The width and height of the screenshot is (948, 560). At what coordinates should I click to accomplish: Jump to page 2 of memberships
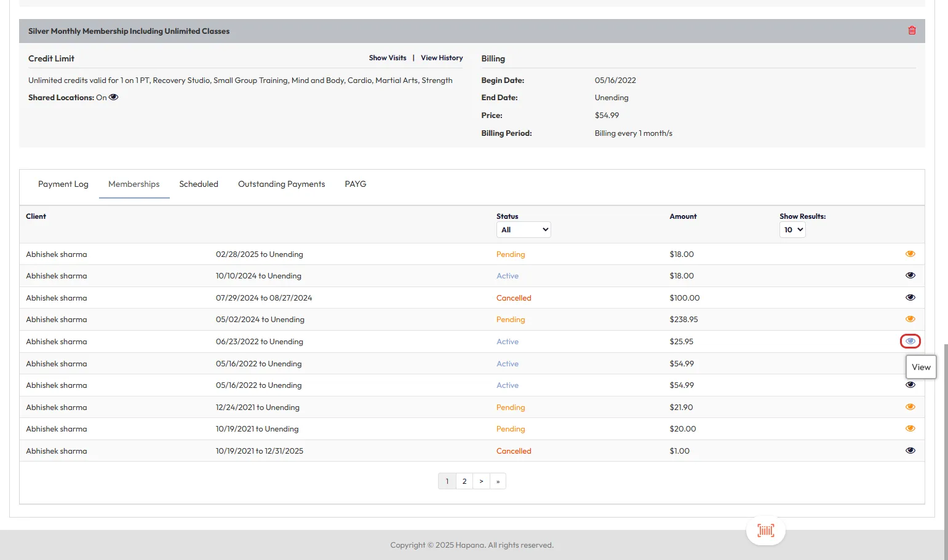tap(464, 481)
